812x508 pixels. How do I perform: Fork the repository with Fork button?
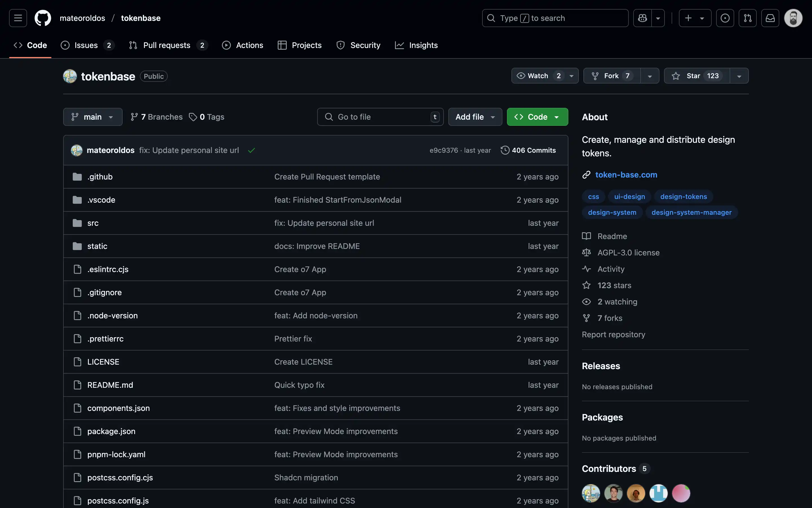click(x=612, y=76)
